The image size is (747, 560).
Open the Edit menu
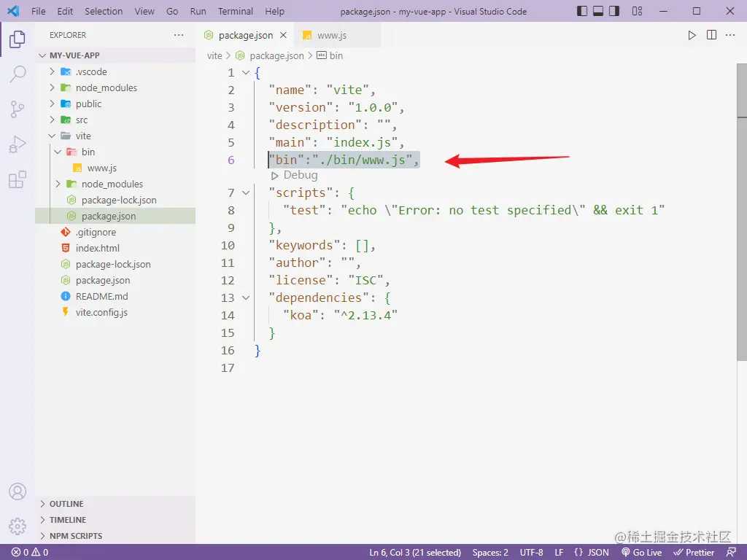[x=65, y=11]
